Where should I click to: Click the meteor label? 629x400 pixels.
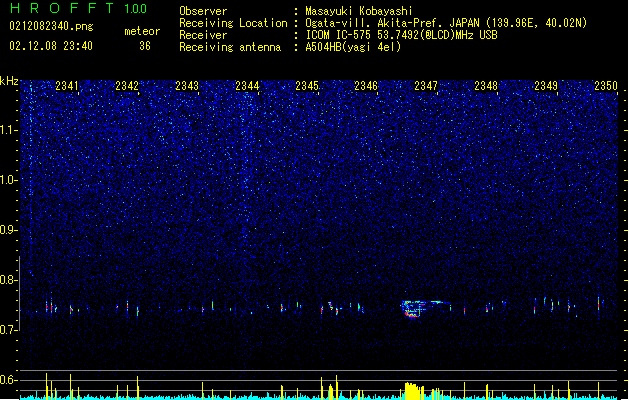(142, 31)
